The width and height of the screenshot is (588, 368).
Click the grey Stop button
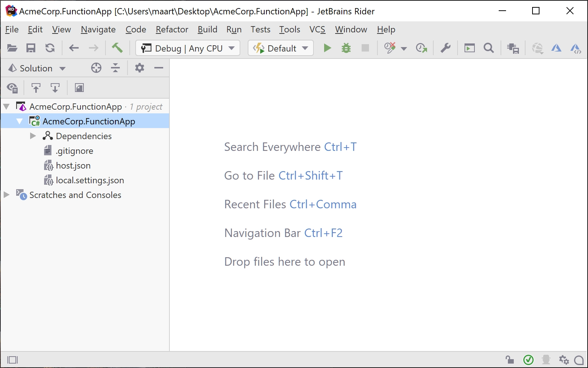point(365,48)
